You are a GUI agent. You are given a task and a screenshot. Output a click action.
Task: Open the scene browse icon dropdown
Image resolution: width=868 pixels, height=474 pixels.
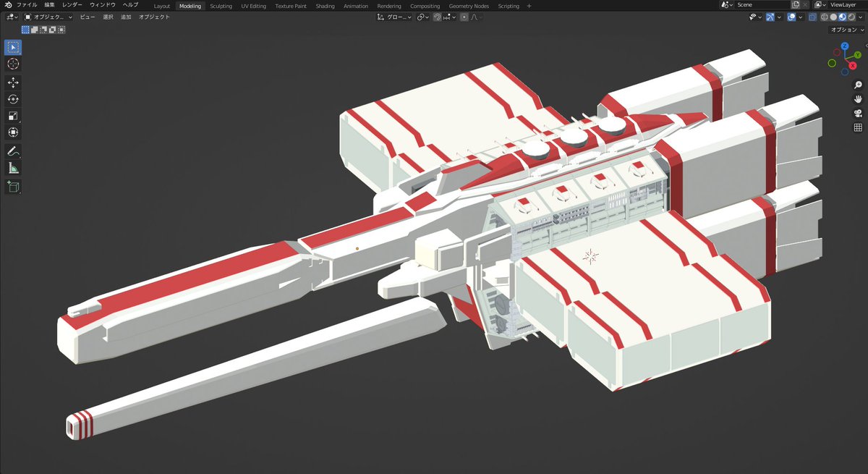(727, 5)
